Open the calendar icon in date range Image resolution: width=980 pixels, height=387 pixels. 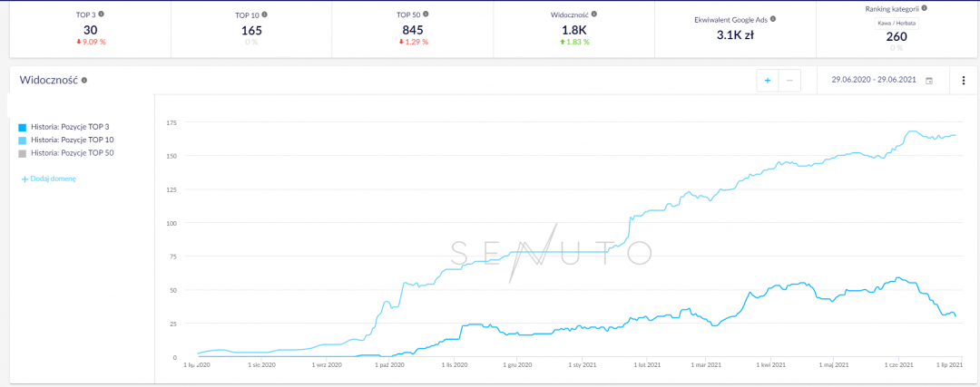coord(928,81)
